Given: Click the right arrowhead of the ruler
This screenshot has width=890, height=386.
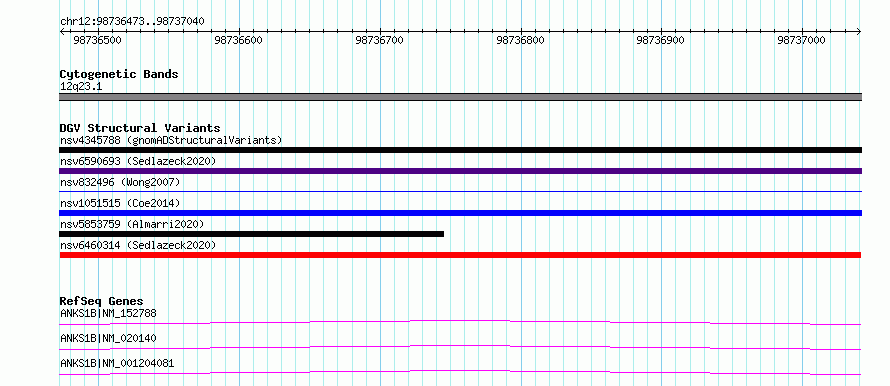Looking at the screenshot, I should 859,32.
